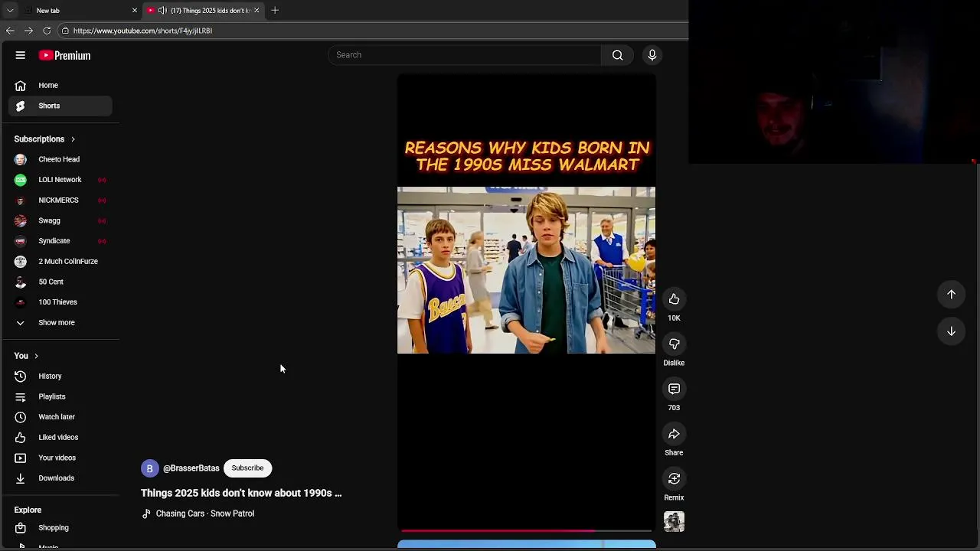Show more subscriptions
The height and width of the screenshot is (551, 980).
click(60, 323)
